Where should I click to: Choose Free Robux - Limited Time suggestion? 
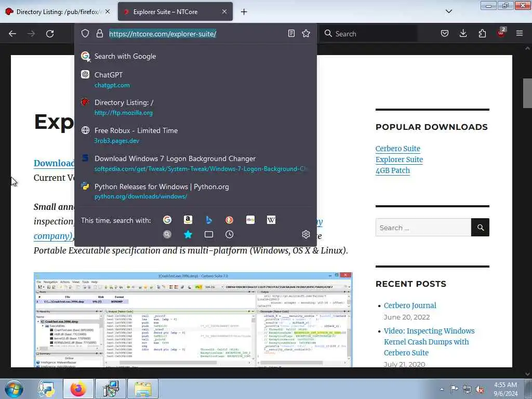click(195, 136)
